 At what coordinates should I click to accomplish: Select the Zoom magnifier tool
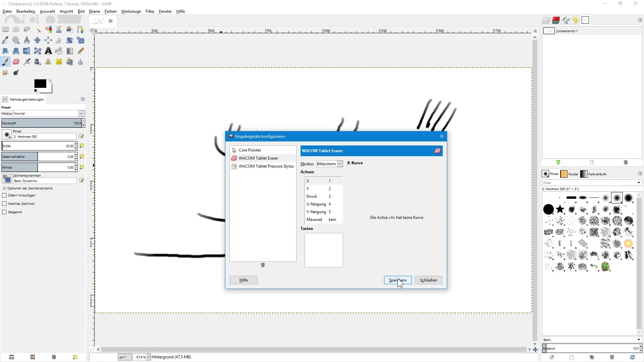(16, 40)
